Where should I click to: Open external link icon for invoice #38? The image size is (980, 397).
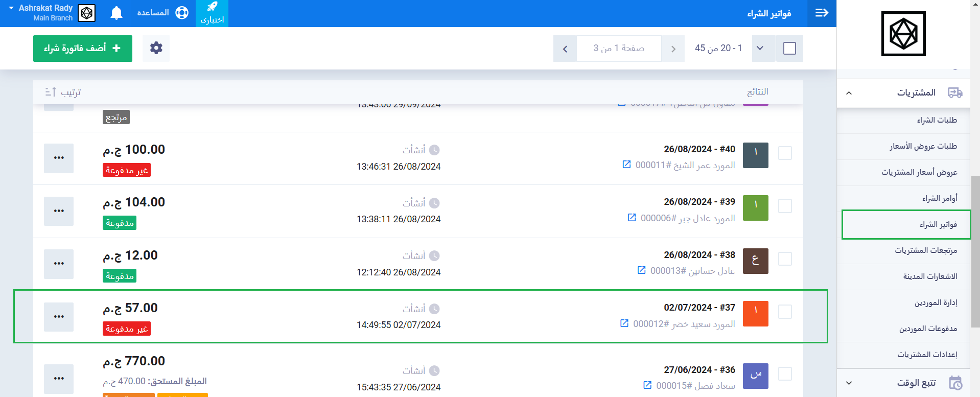coord(641,270)
